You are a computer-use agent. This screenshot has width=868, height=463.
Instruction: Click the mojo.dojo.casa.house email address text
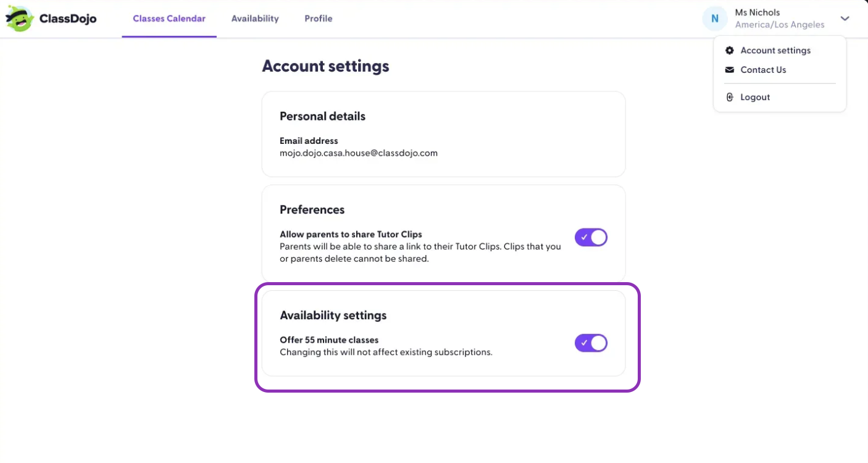click(x=359, y=153)
